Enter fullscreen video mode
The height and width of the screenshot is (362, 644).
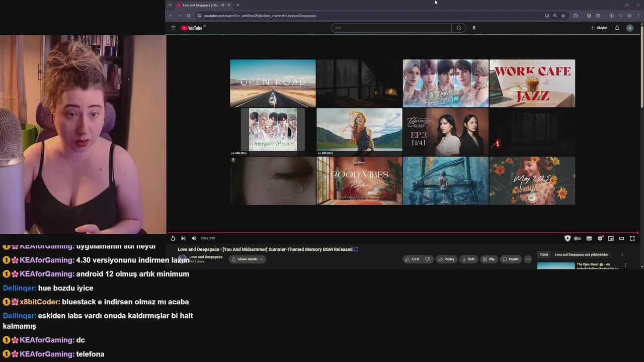[x=632, y=238]
